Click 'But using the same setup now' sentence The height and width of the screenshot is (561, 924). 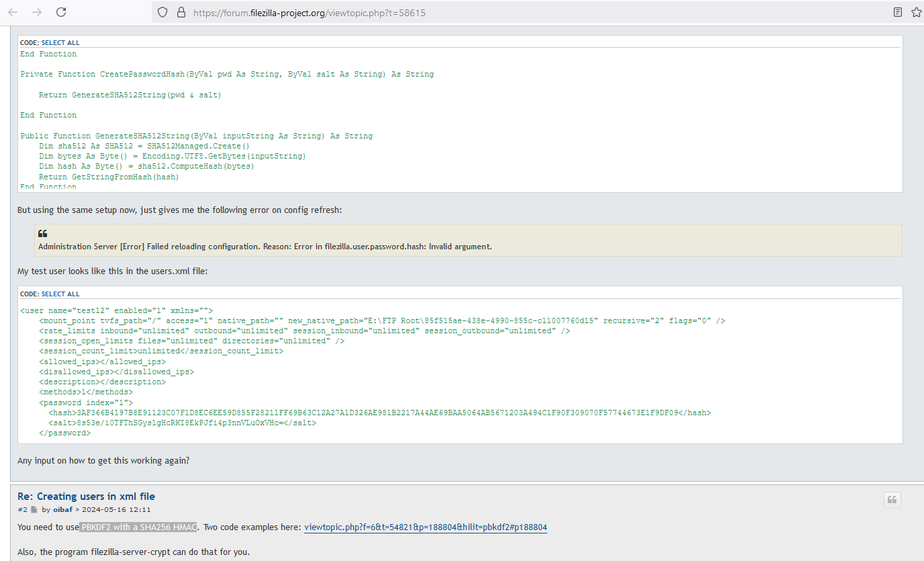pyautogui.click(x=180, y=210)
